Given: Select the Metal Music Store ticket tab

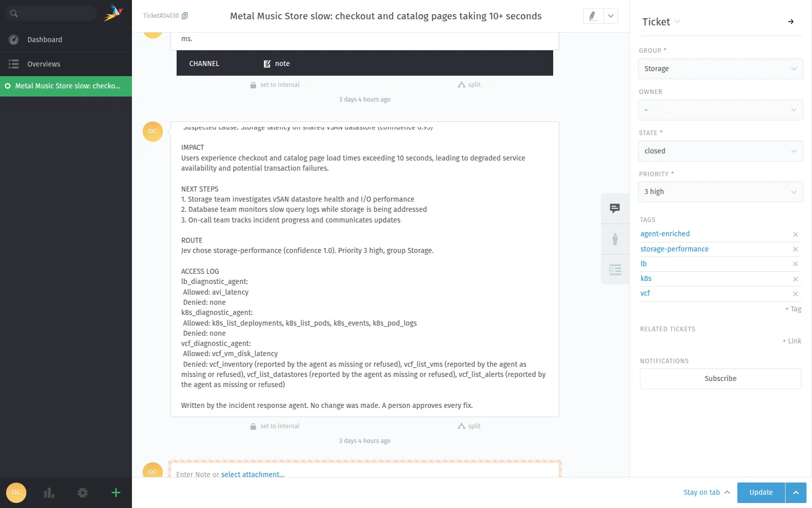Looking at the screenshot, I should pos(66,86).
